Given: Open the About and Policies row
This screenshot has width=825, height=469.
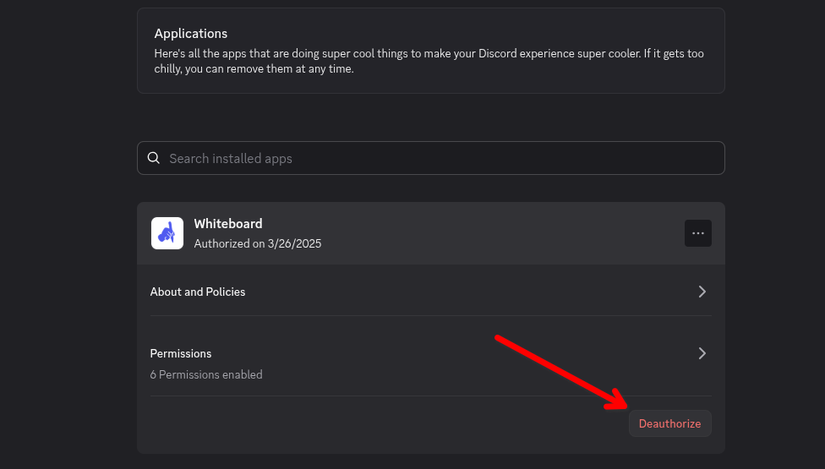Looking at the screenshot, I should click(431, 292).
